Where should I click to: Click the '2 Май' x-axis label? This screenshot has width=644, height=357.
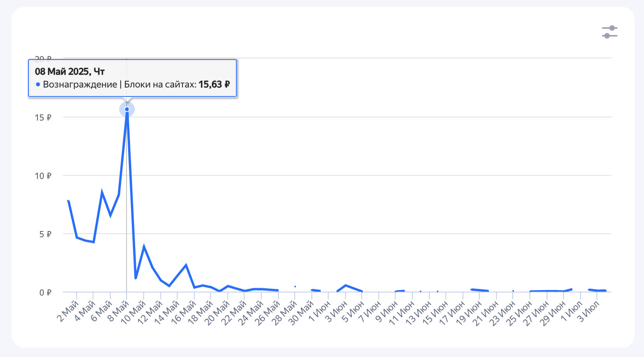pyautogui.click(x=68, y=312)
